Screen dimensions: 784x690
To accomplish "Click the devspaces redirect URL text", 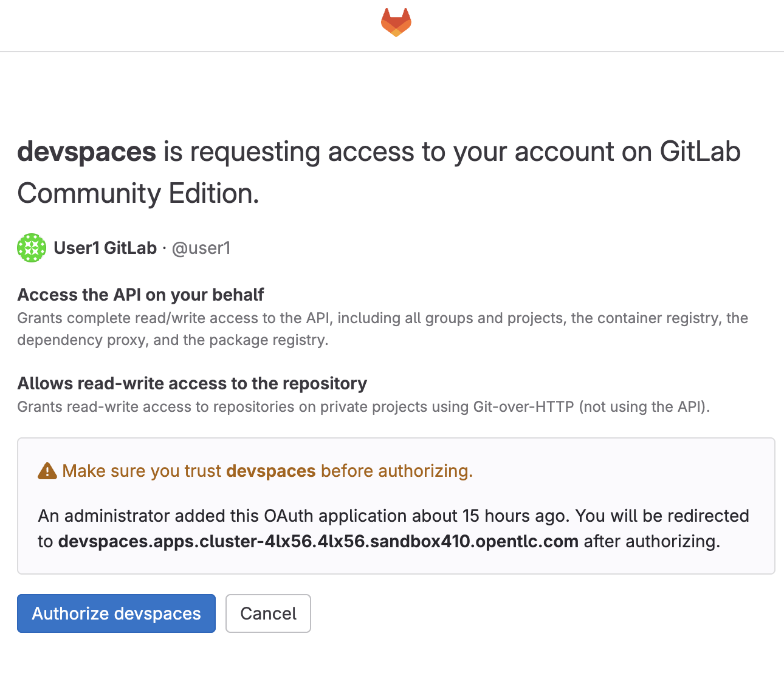I will click(x=318, y=541).
